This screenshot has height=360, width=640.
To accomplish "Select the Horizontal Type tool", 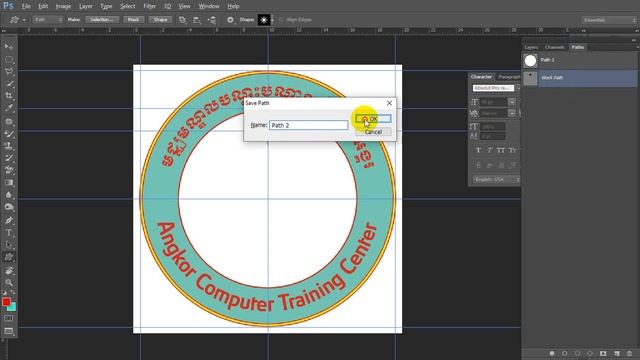I will [9, 233].
